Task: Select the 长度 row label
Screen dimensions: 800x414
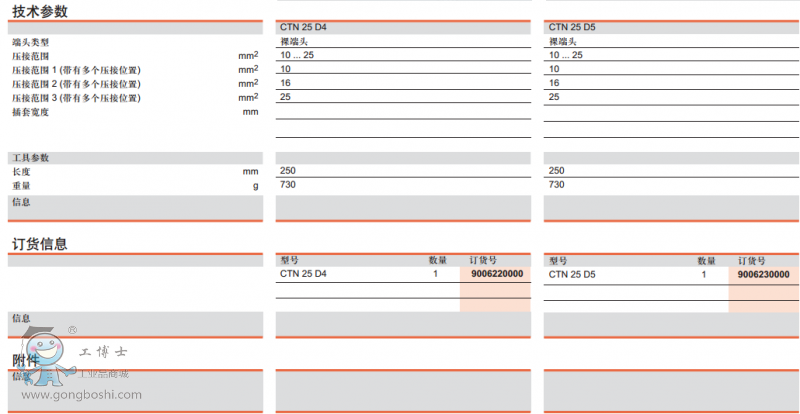Action: 21,172
